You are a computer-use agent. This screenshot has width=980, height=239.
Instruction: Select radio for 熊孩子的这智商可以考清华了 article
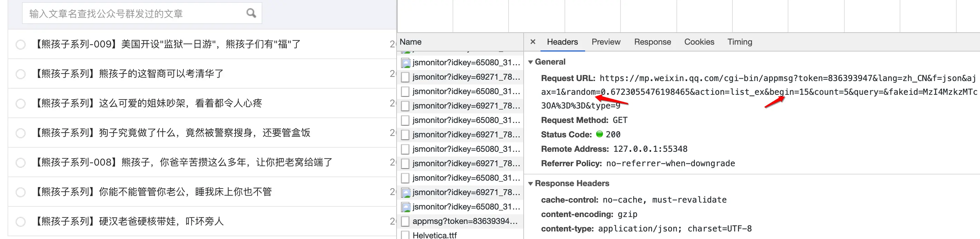click(x=21, y=74)
